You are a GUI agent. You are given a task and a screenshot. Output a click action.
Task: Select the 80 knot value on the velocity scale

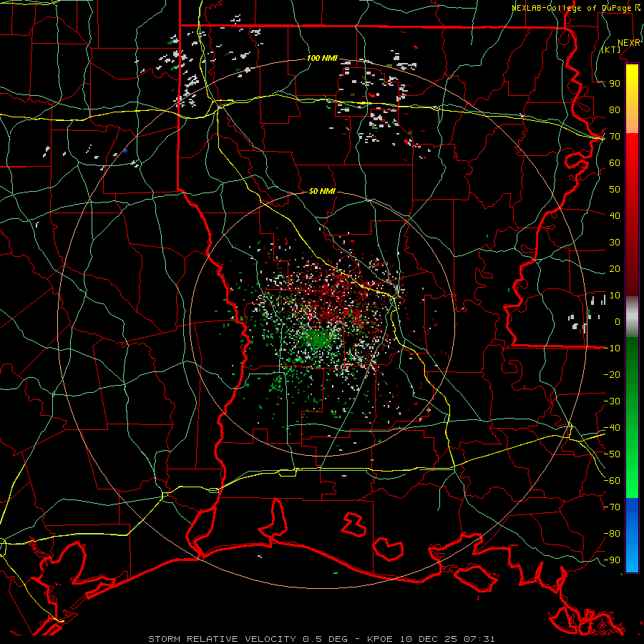[x=615, y=109]
